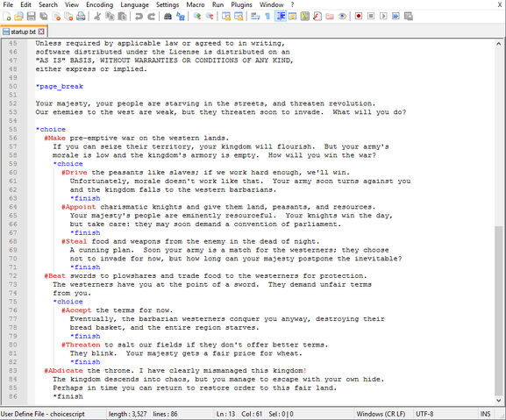Image resolution: width=506 pixels, height=420 pixels.
Task: Click the 'User Define File - choicescript' status
Action: pyautogui.click(x=43, y=414)
